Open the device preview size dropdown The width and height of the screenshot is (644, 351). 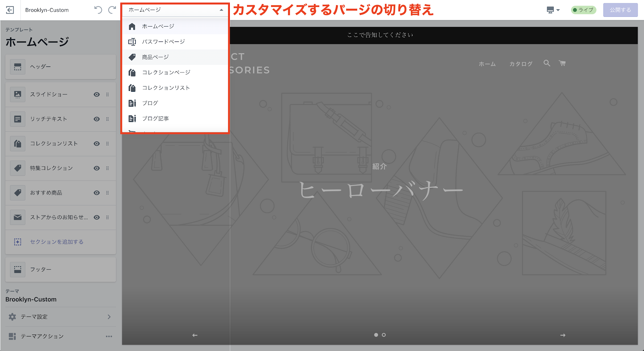click(553, 10)
